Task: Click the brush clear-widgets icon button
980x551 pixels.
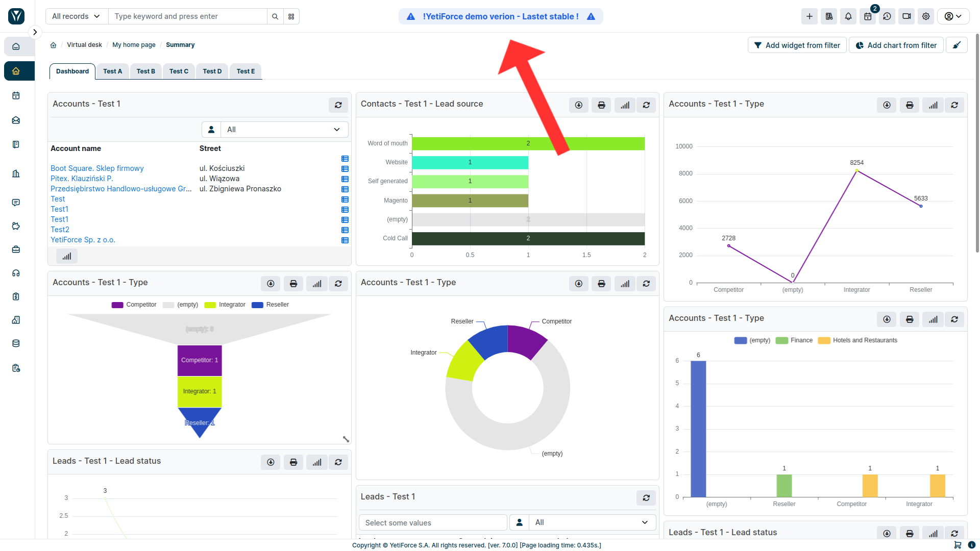Action: click(957, 45)
